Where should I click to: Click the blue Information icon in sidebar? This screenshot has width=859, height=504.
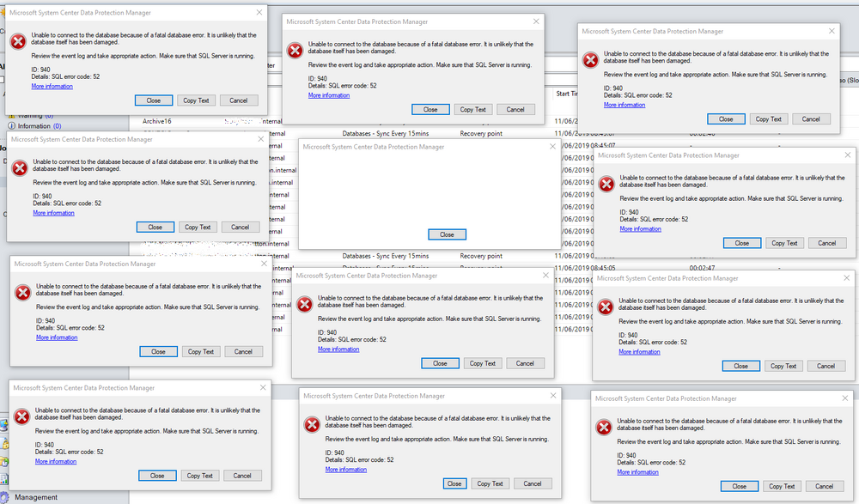click(x=11, y=126)
